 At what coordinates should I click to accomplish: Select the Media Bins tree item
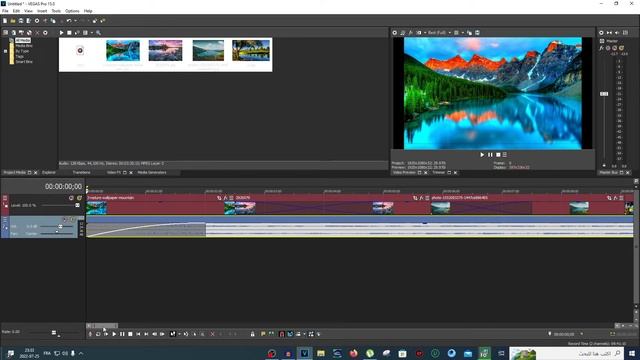24,46
